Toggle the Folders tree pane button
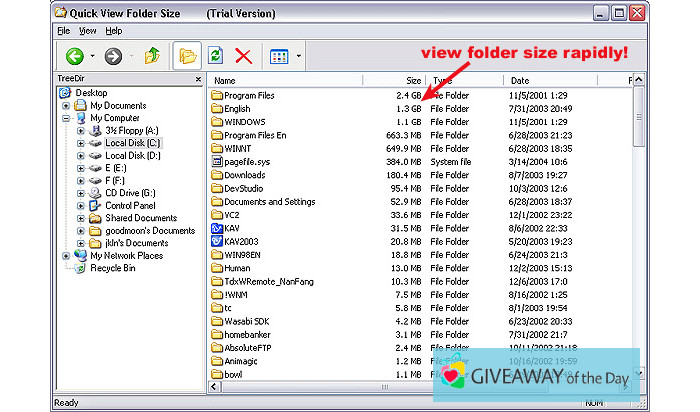This screenshot has height=412, width=700. coord(185,55)
